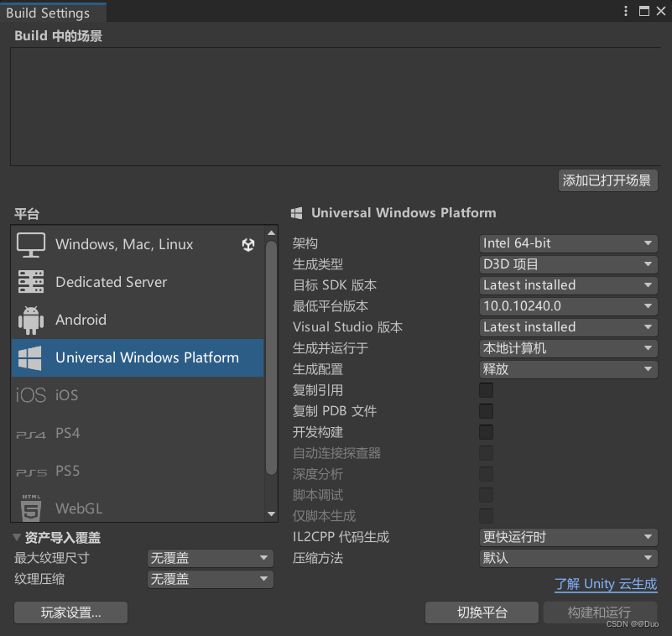This screenshot has width=672, height=636.
Task: Open the 架构 Intel 64-bit dropdown
Action: click(568, 243)
